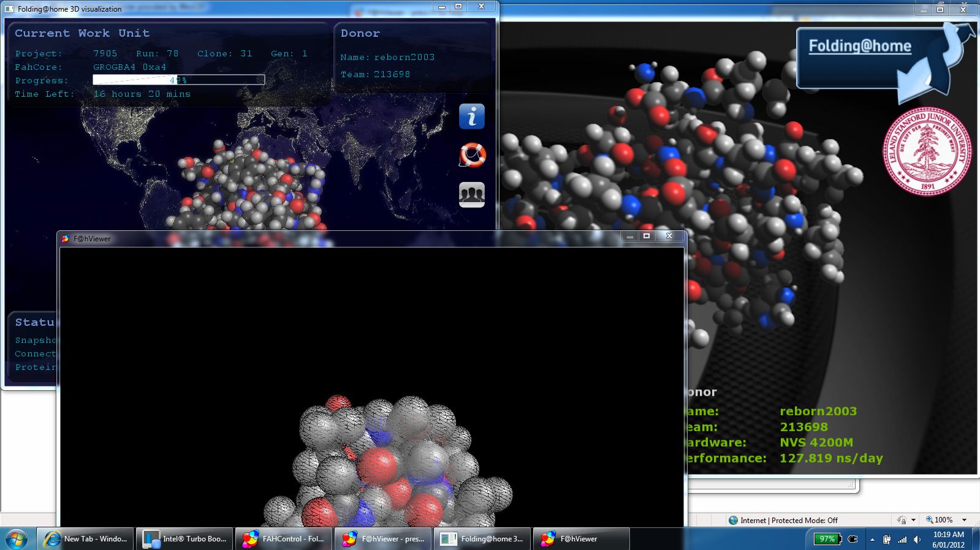980x550 pixels.
Task: Click the F@hViewer window title icon
Action: click(66, 239)
